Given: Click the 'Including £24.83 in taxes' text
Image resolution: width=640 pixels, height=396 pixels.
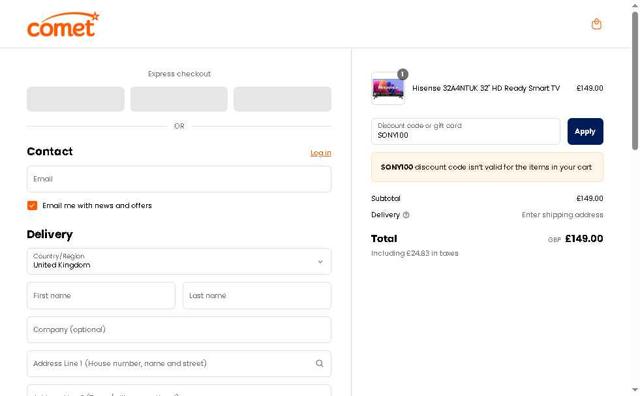Looking at the screenshot, I should coord(415,254).
